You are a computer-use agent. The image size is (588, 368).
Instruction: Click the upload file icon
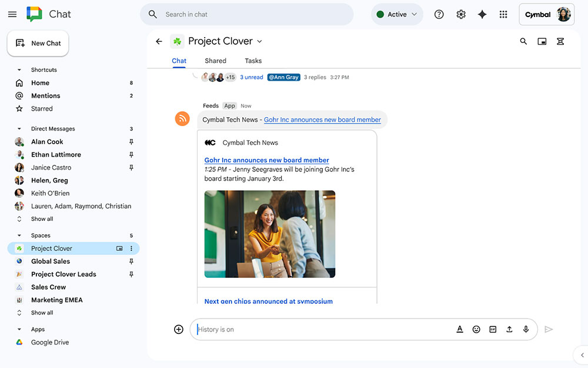tap(509, 329)
